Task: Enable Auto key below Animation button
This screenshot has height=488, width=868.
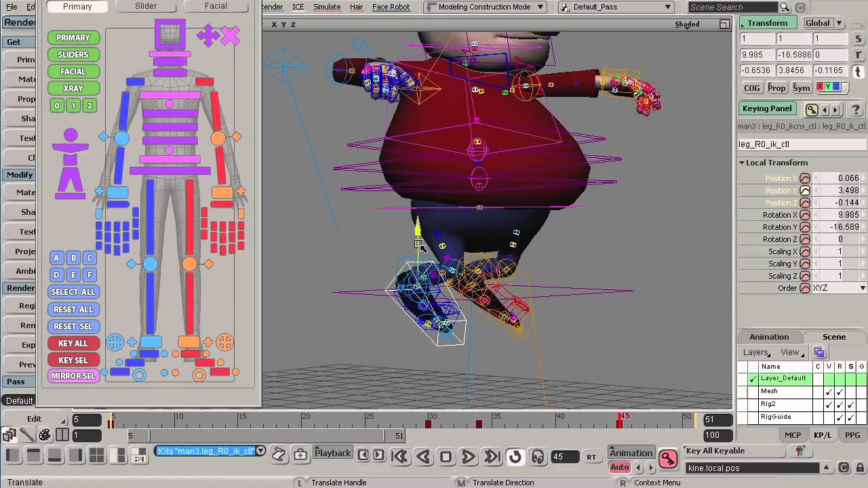Action: point(619,467)
